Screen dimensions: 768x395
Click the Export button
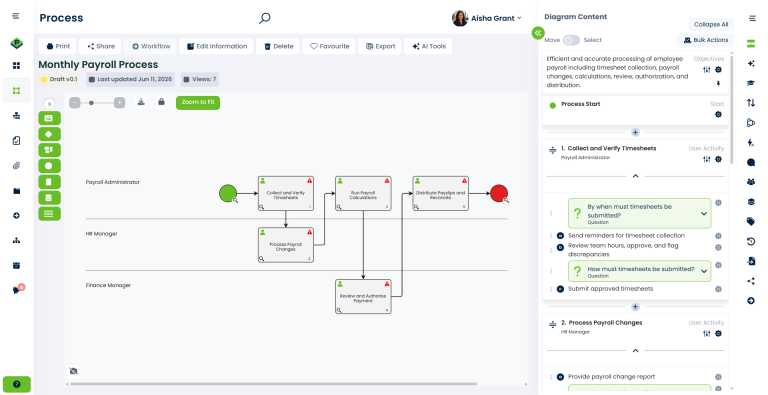[380, 46]
